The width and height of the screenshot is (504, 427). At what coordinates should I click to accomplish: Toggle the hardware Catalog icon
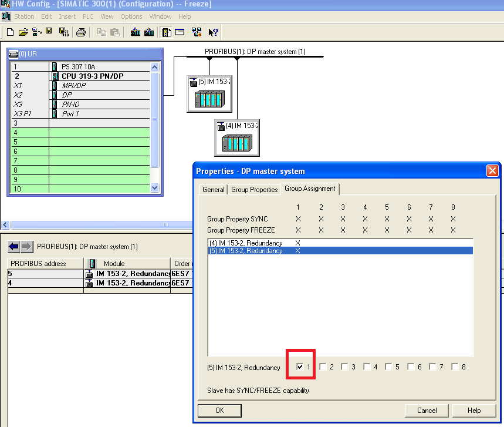pyautogui.click(x=166, y=32)
